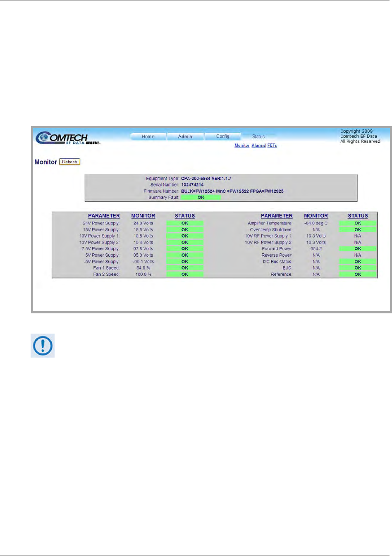Viewport: 392px width, 556px height.
Task: Click the Forward Power OK status cell
Action: [x=358, y=249]
